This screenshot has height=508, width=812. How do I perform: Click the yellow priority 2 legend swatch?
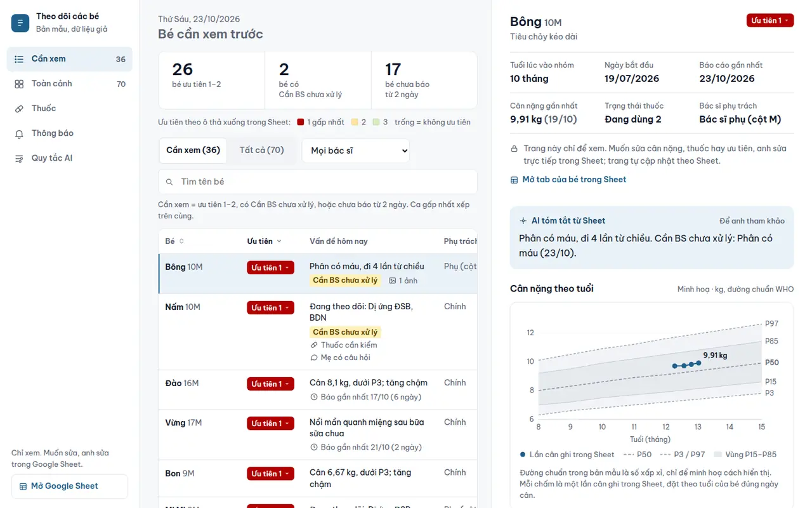pos(355,122)
